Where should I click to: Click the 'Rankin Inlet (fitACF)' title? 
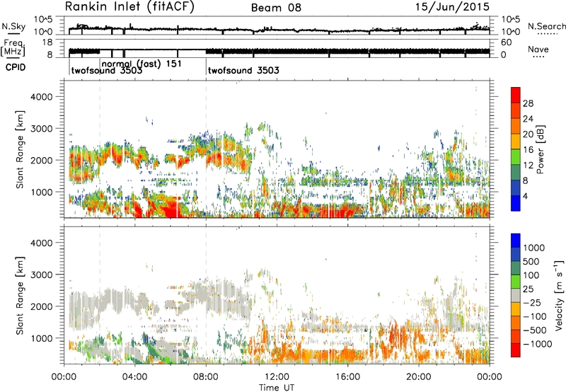click(x=129, y=7)
